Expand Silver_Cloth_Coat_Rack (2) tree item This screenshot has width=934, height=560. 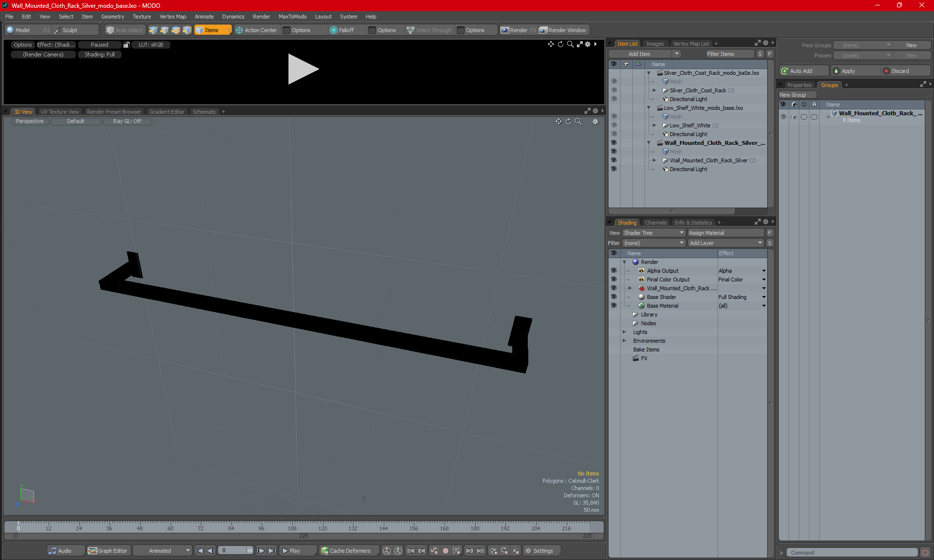pos(654,90)
